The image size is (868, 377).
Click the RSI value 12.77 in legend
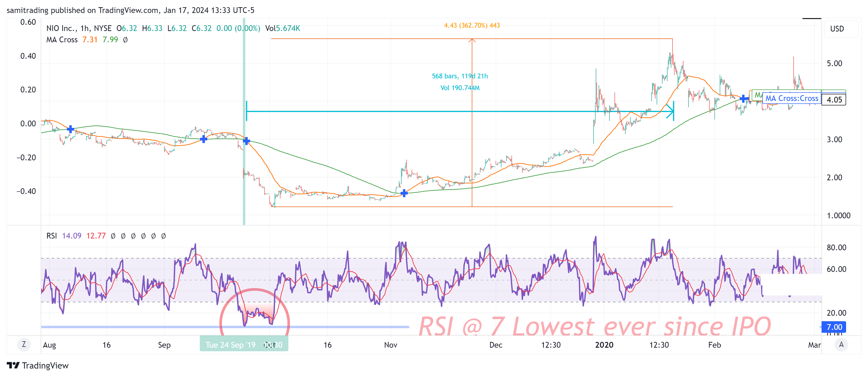(x=96, y=236)
